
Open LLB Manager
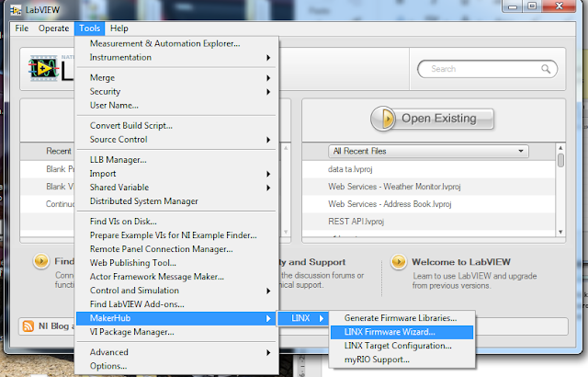click(176, 160)
